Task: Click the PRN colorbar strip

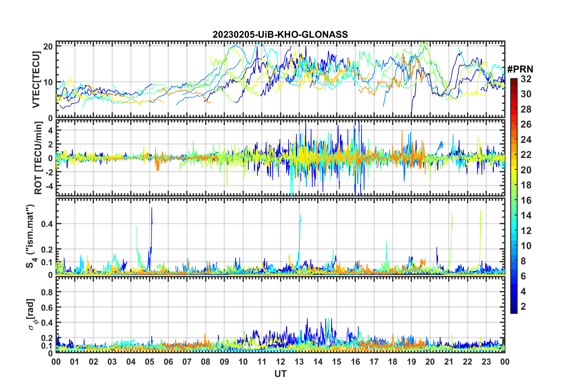Action: 514,196
